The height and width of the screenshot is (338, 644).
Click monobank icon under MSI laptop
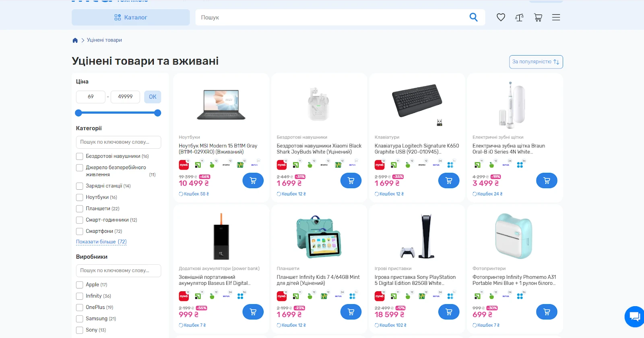pos(226,165)
